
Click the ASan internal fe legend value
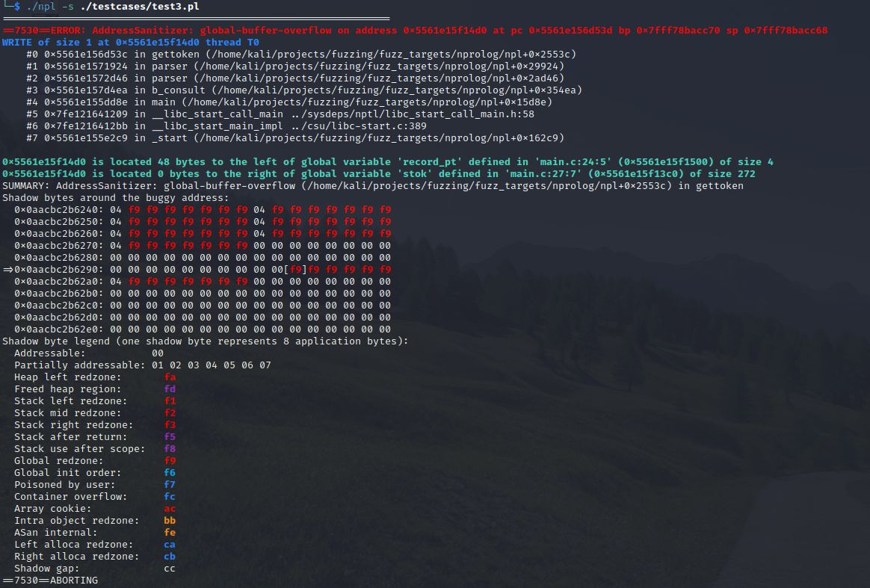click(x=170, y=532)
